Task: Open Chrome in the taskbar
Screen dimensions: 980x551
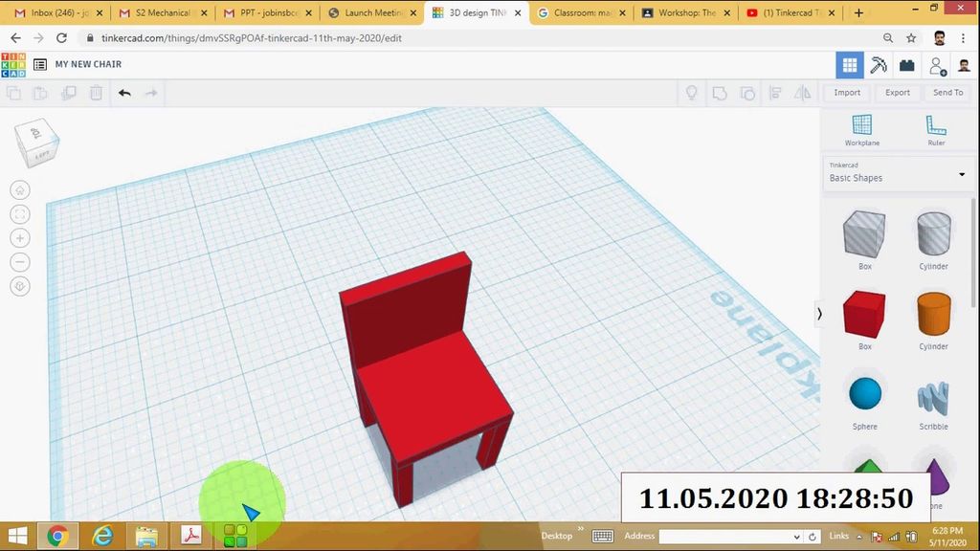Action: tap(57, 536)
